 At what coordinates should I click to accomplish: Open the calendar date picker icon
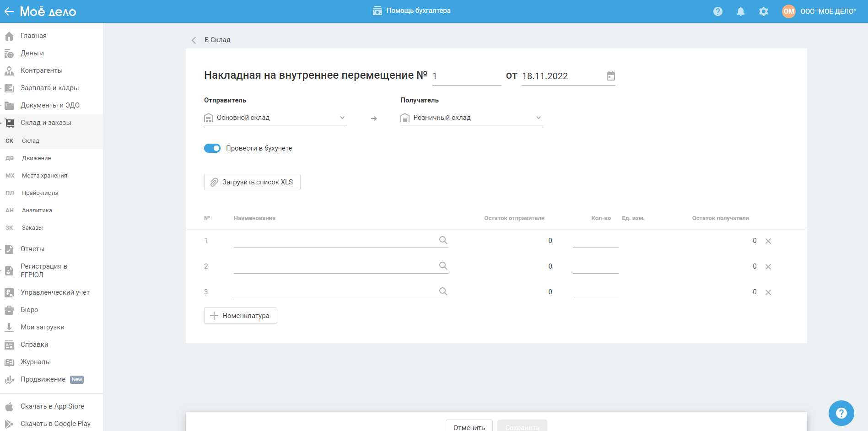click(x=610, y=76)
